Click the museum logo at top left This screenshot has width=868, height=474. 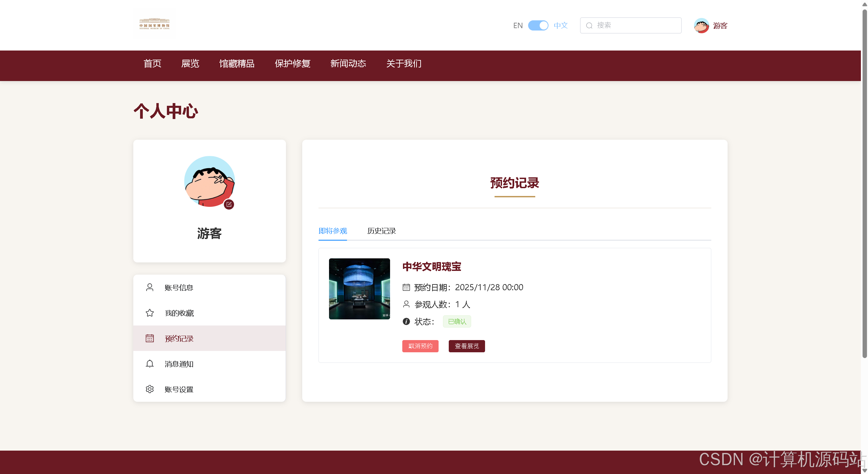tap(155, 24)
